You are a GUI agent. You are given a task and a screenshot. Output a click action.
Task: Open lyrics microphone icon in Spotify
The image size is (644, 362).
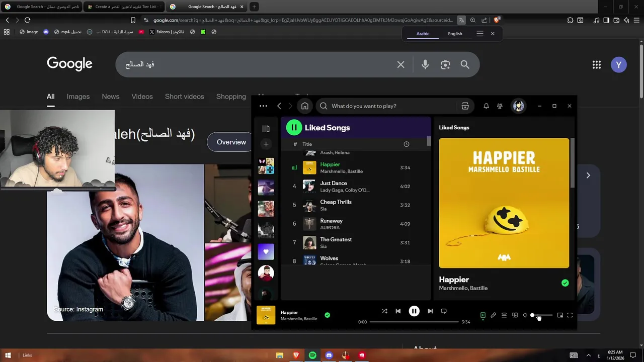coord(494,315)
